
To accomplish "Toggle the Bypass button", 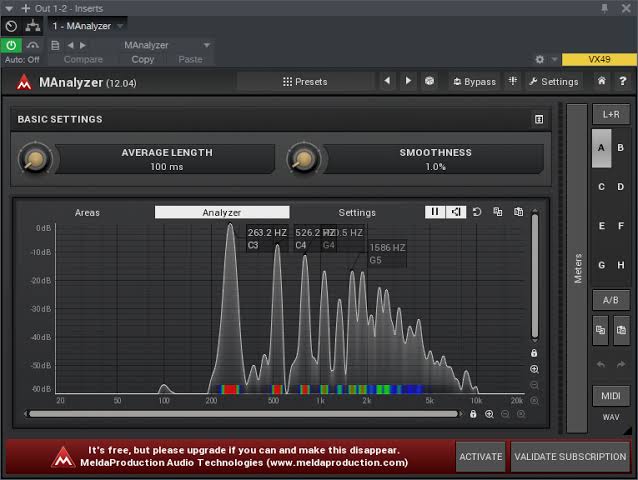I will tap(474, 82).
